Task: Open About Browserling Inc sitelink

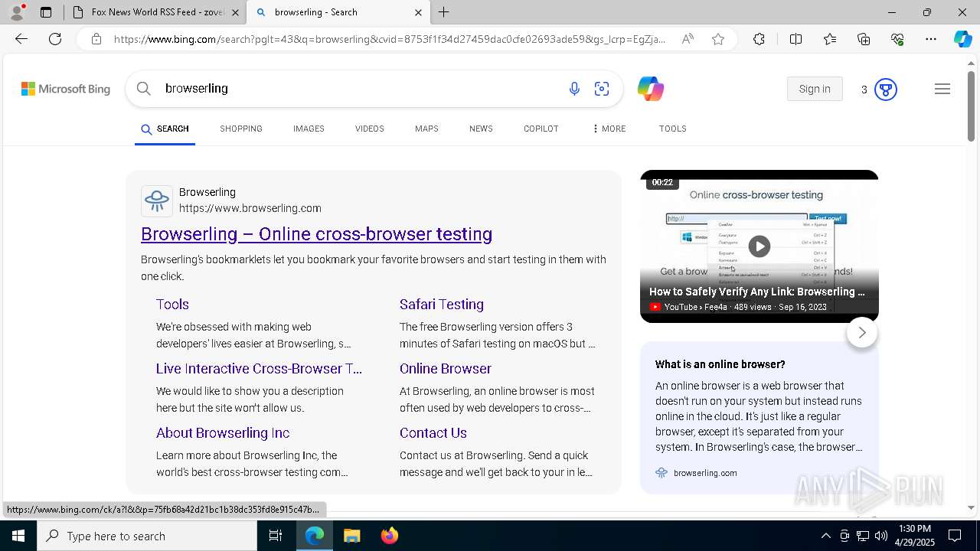Action: [x=223, y=432]
